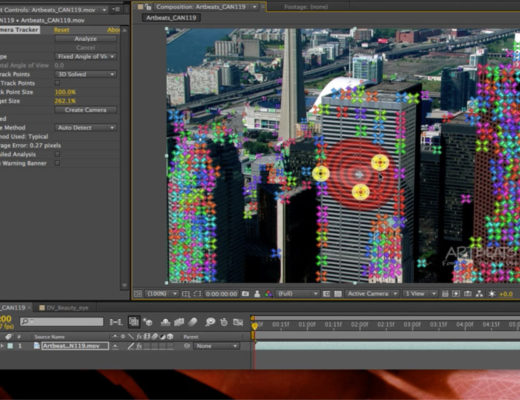Click the Region of Interest icon

coord(326,294)
